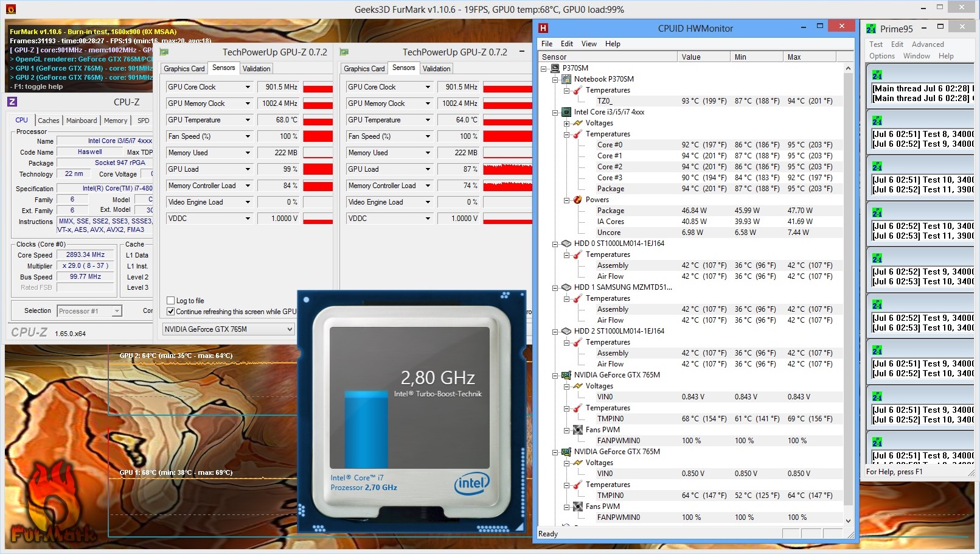Click the FurMark icon in the title bar
Screen dimensions: 980x554
(x=10, y=9)
